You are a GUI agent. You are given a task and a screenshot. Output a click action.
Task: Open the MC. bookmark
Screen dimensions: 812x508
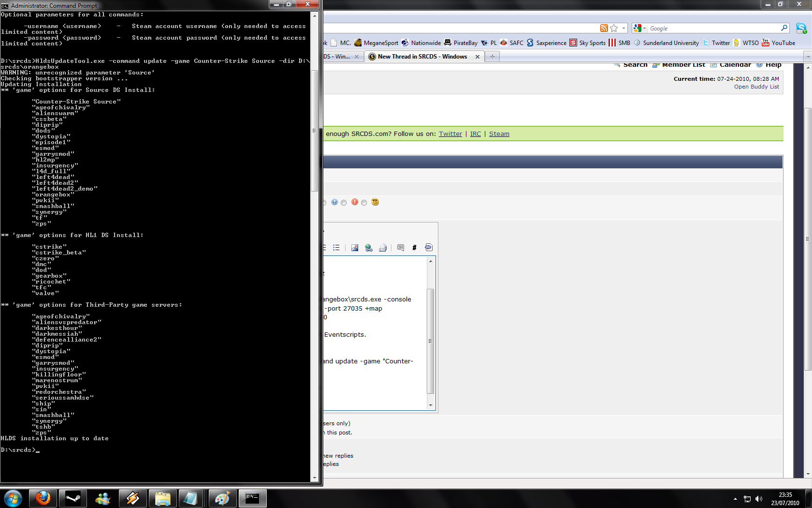point(341,43)
